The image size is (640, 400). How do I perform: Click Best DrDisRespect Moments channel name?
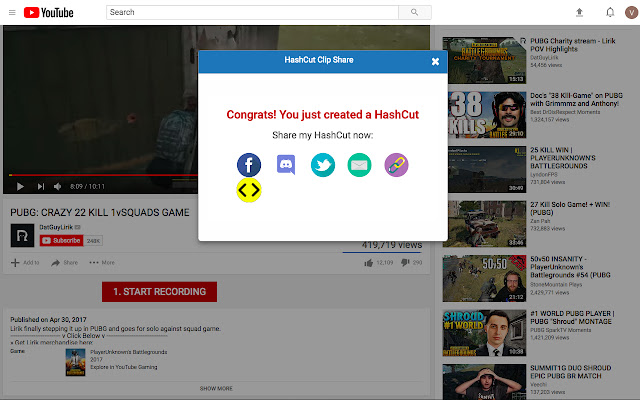click(565, 112)
